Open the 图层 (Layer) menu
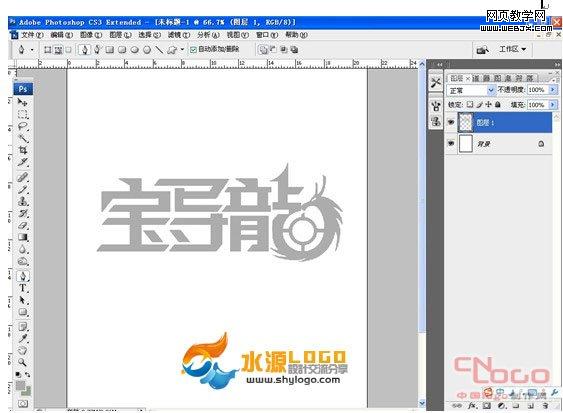Screen dimensions: 563x413 click(x=121, y=35)
